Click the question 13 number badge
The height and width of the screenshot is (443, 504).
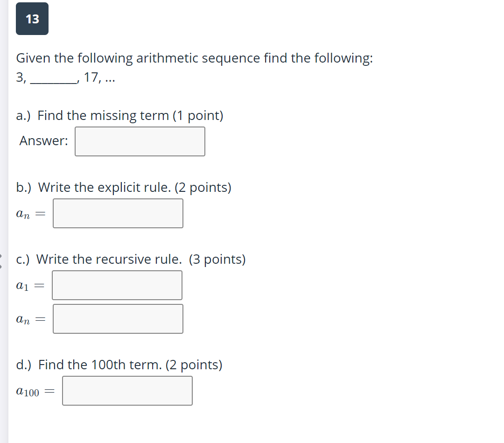(x=32, y=19)
